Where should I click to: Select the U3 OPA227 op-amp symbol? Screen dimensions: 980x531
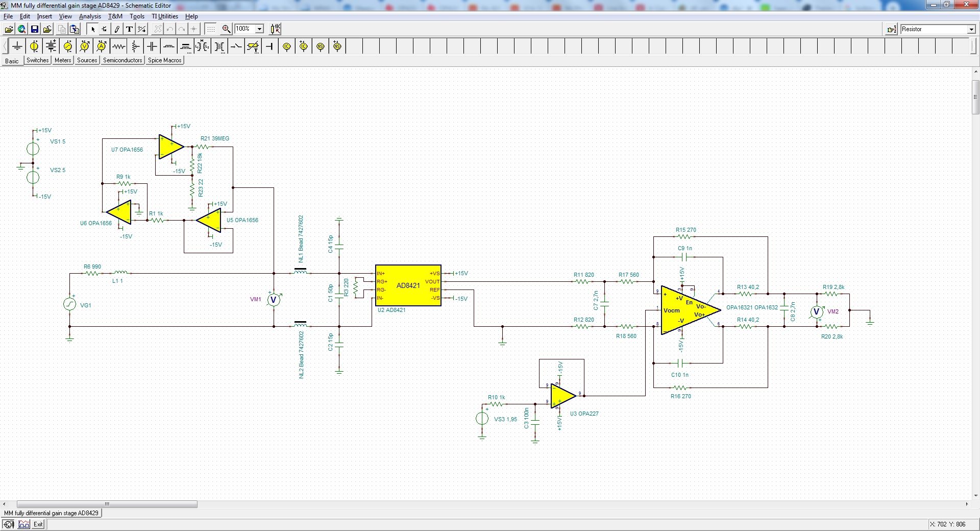(x=563, y=396)
